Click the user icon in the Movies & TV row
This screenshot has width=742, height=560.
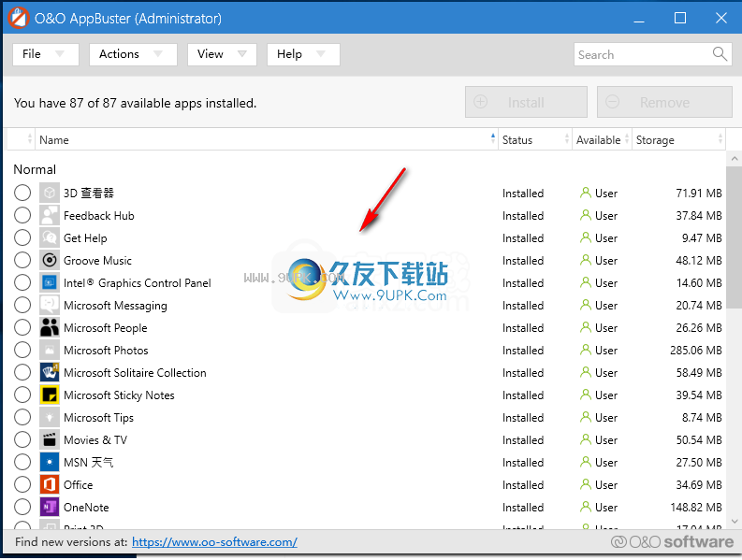[x=586, y=439]
